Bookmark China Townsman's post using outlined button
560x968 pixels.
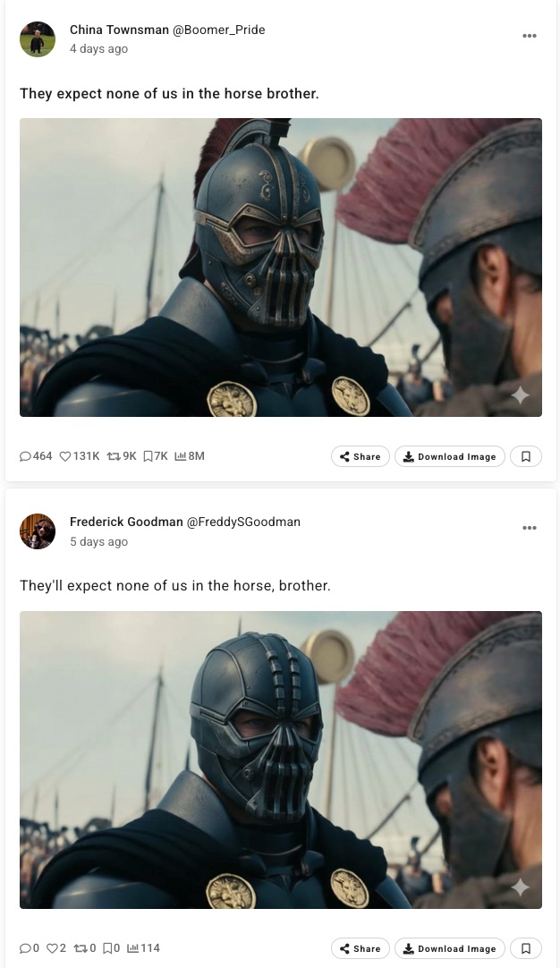(526, 456)
